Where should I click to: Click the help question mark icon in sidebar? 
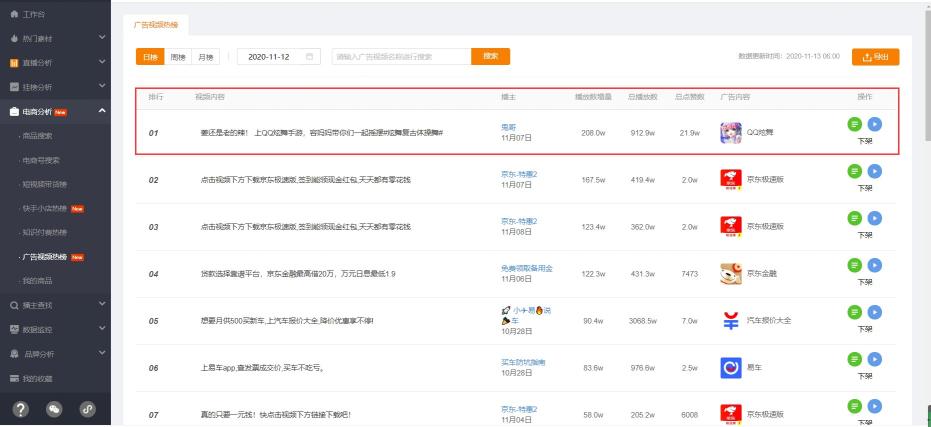click(x=21, y=409)
